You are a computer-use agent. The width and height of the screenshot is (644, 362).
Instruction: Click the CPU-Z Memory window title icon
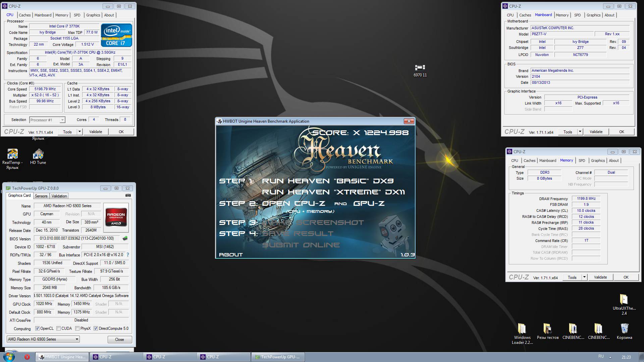(510, 152)
